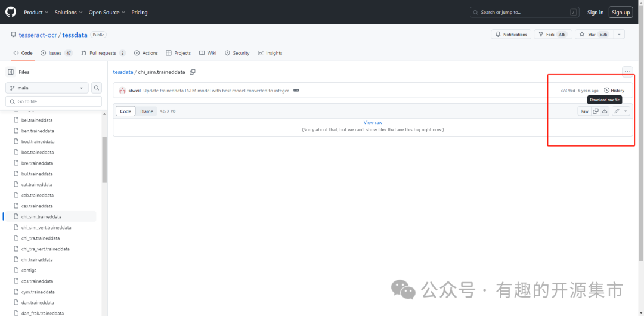
Task: Switch to the Security tab
Action: pyautogui.click(x=237, y=53)
